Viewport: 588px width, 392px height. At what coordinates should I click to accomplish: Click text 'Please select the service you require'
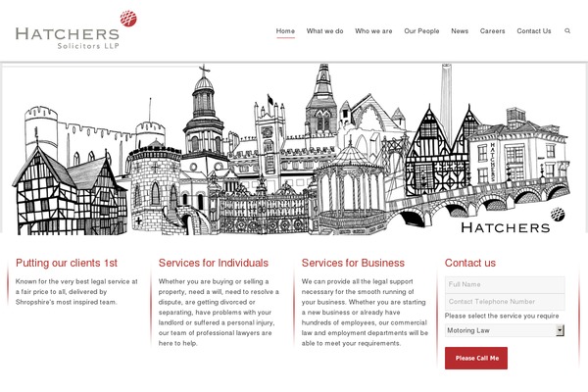click(502, 316)
